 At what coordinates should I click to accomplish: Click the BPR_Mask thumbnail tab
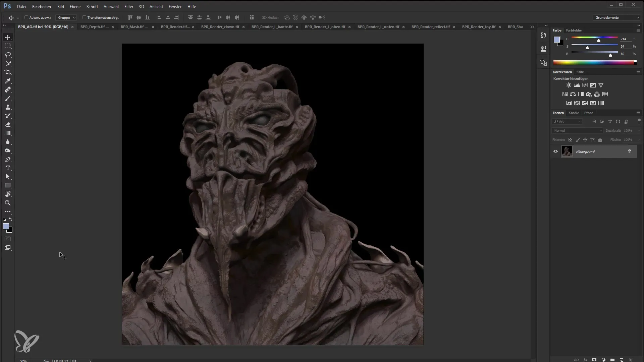(x=134, y=26)
